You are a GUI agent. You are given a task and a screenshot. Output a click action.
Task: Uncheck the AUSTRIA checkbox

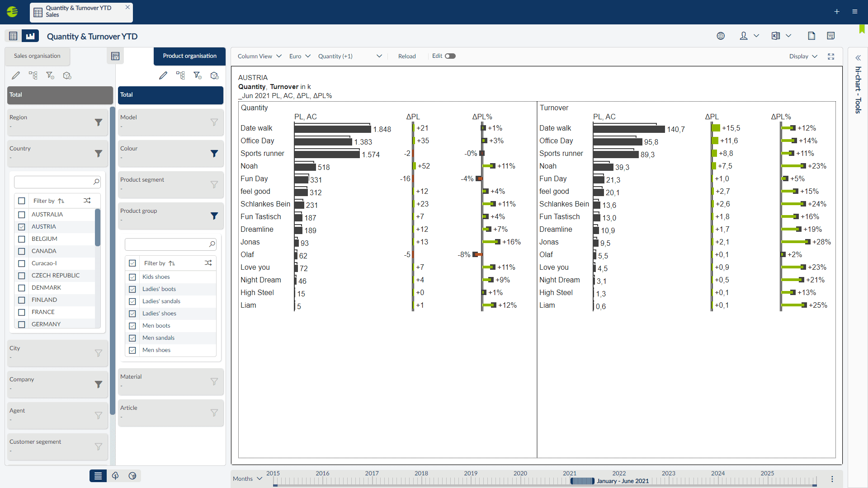click(22, 227)
